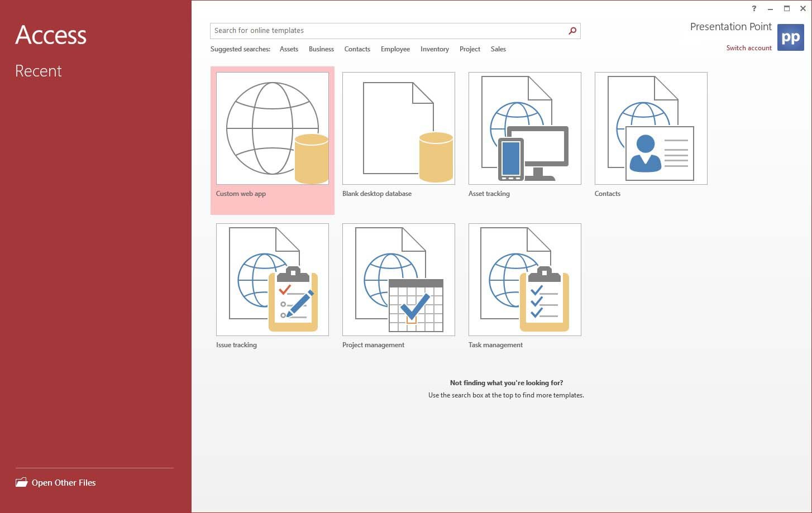Click the folder icon beside Open Other Files
The width and height of the screenshot is (812, 513).
pyautogui.click(x=21, y=482)
